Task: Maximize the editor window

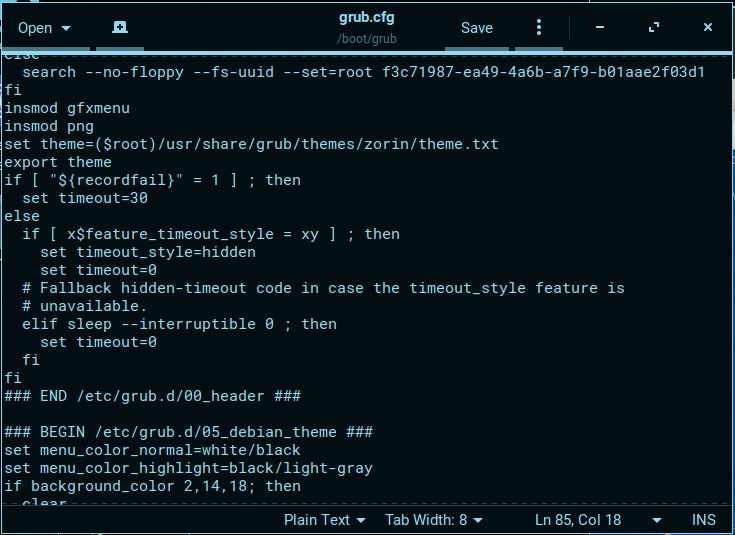Action: (654, 28)
